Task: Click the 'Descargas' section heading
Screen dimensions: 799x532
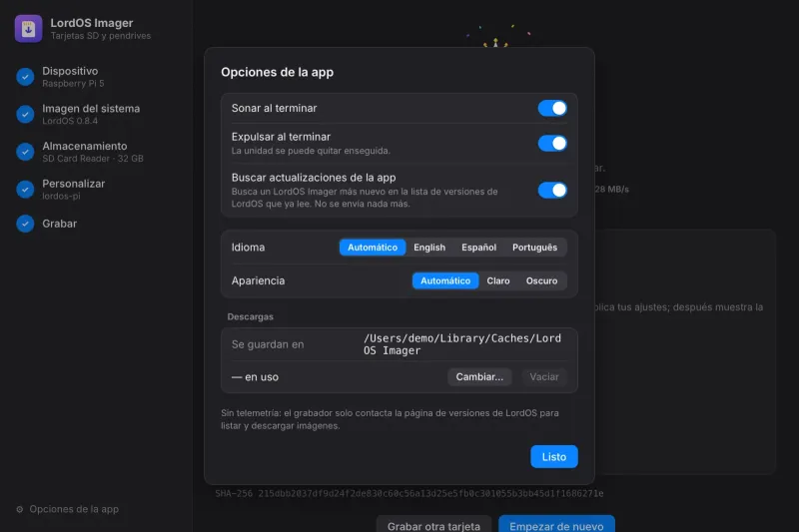Action: 251,316
